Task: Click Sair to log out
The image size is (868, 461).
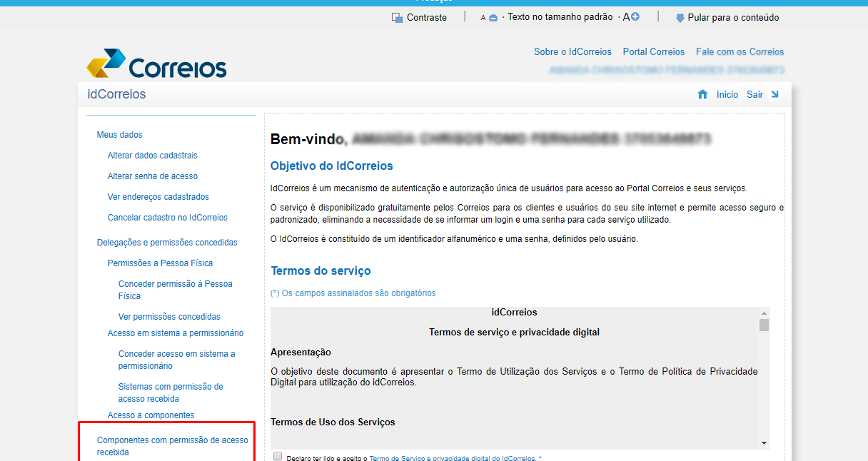Action: (755, 94)
